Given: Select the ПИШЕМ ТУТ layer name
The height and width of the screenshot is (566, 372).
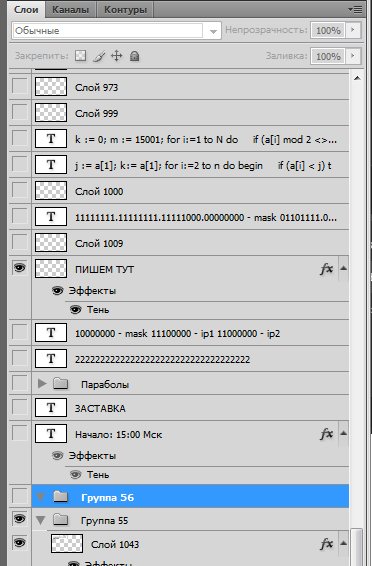Looking at the screenshot, I should click(104, 269).
